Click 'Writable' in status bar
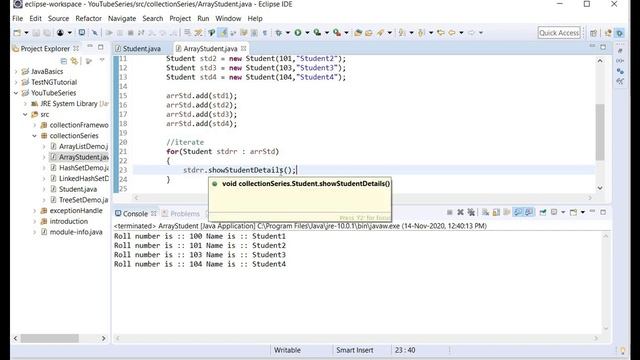Image resolution: width=640 pixels, height=360 pixels. (x=287, y=350)
